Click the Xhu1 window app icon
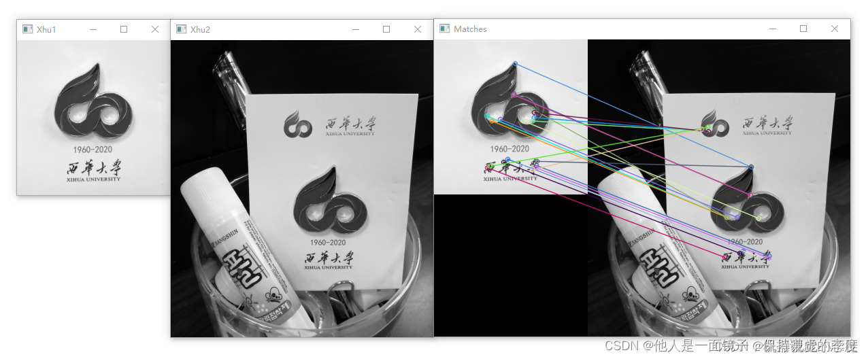The height and width of the screenshot is (359, 868). pyautogui.click(x=27, y=29)
